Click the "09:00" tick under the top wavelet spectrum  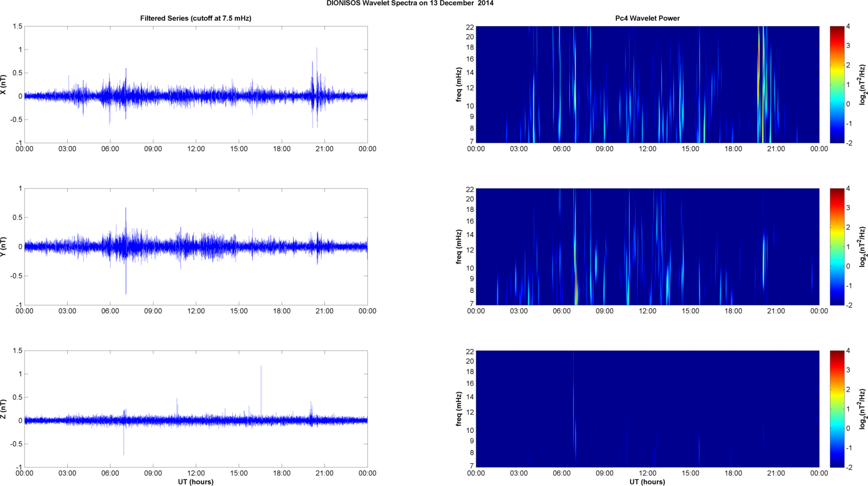click(604, 149)
